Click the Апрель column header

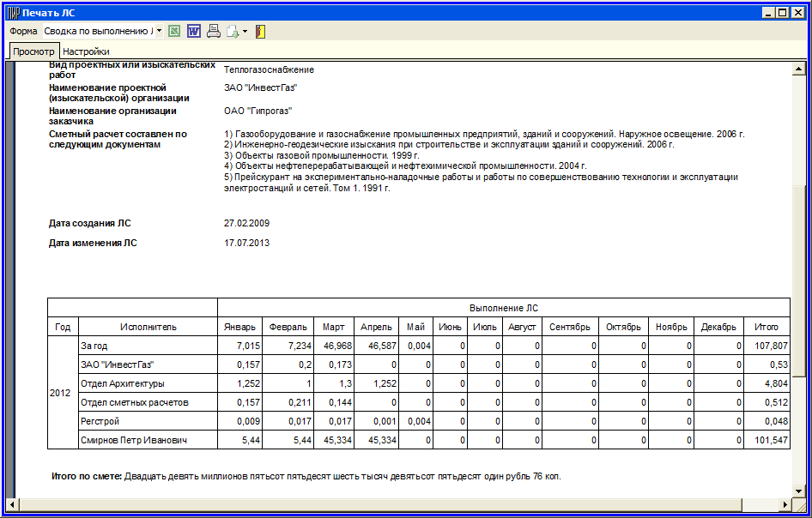click(377, 327)
